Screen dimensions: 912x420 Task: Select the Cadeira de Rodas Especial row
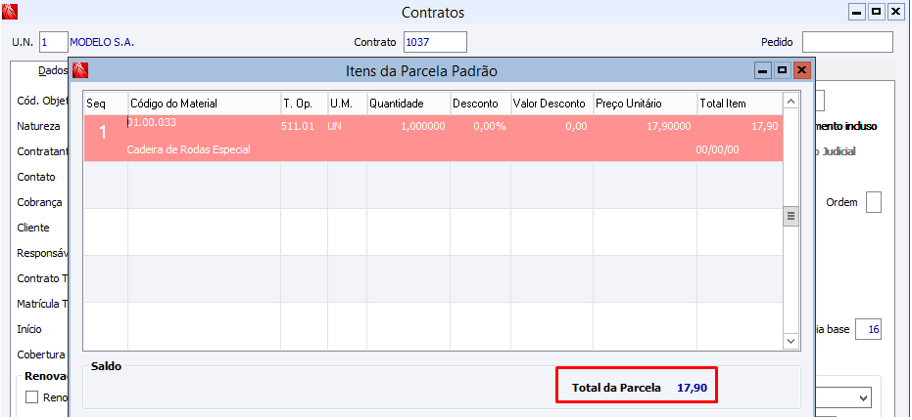(x=430, y=138)
